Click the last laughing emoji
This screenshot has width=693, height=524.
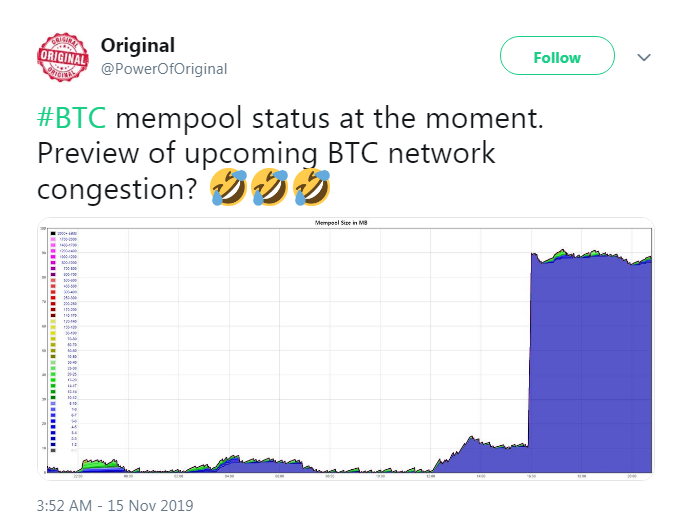tap(310, 187)
